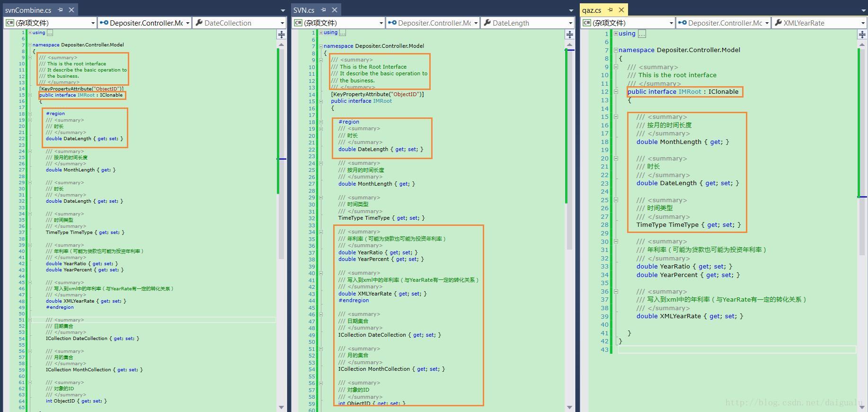Collapse the namespace block in svnCombine.cs

tap(30, 45)
